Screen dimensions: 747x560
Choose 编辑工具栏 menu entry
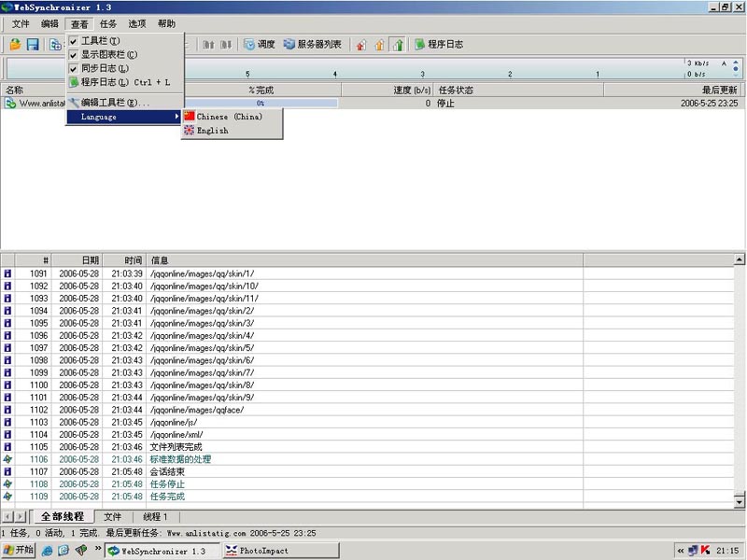[124, 103]
